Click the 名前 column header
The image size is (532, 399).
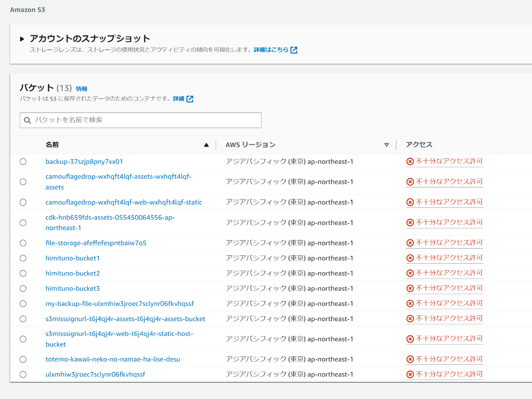point(52,145)
